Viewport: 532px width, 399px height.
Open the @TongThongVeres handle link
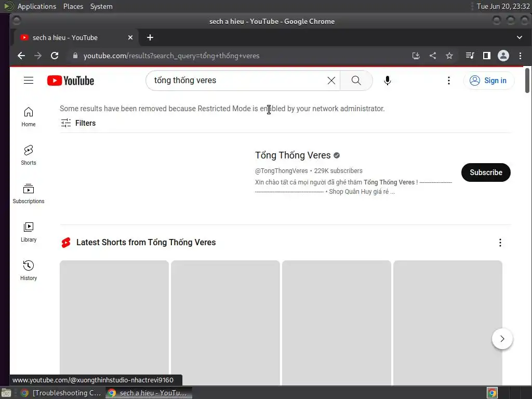pyautogui.click(x=281, y=170)
